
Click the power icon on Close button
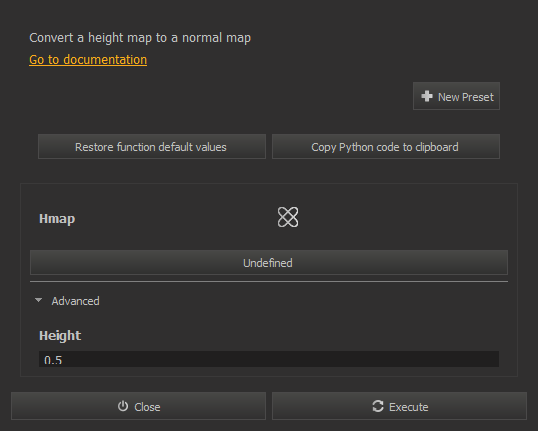[x=123, y=406]
